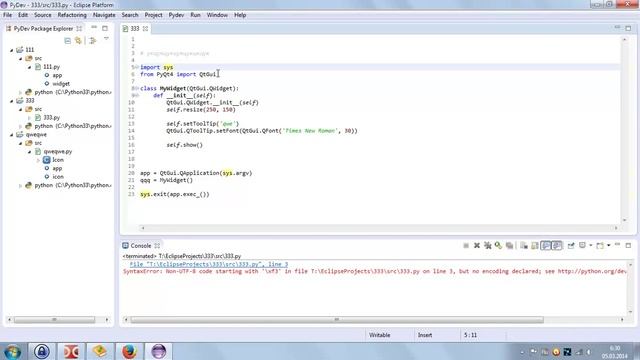Collapse the 111 project node
Image resolution: width=640 pixels, height=360 pixels.
(11, 50)
